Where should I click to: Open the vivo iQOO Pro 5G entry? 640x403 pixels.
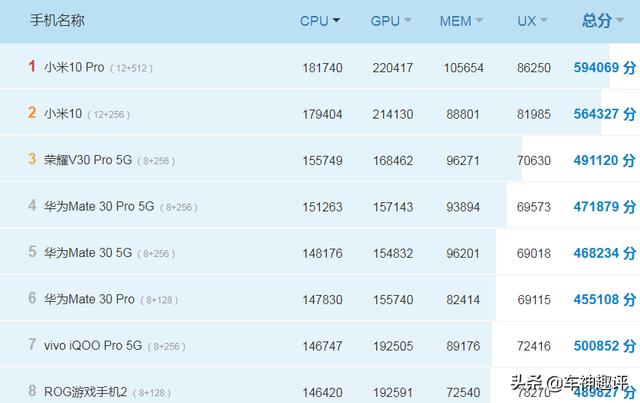click(x=93, y=345)
